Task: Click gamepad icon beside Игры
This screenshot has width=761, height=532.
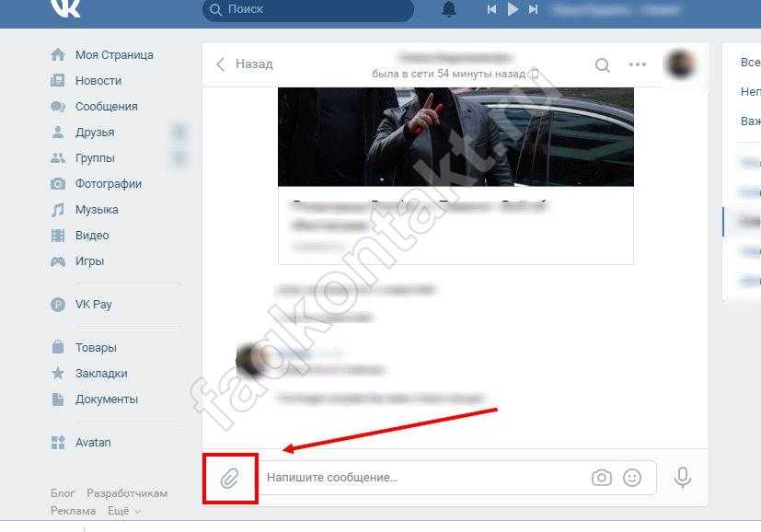Action: [x=58, y=261]
